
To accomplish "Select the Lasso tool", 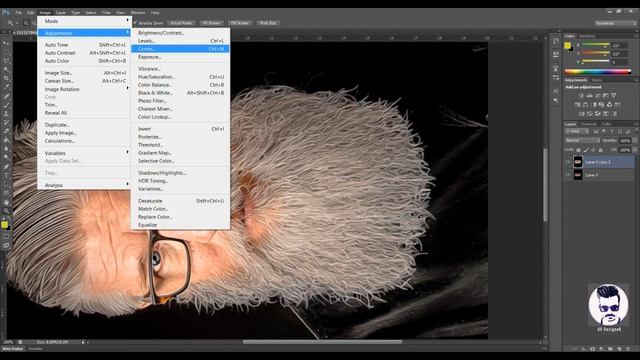I will (7, 60).
